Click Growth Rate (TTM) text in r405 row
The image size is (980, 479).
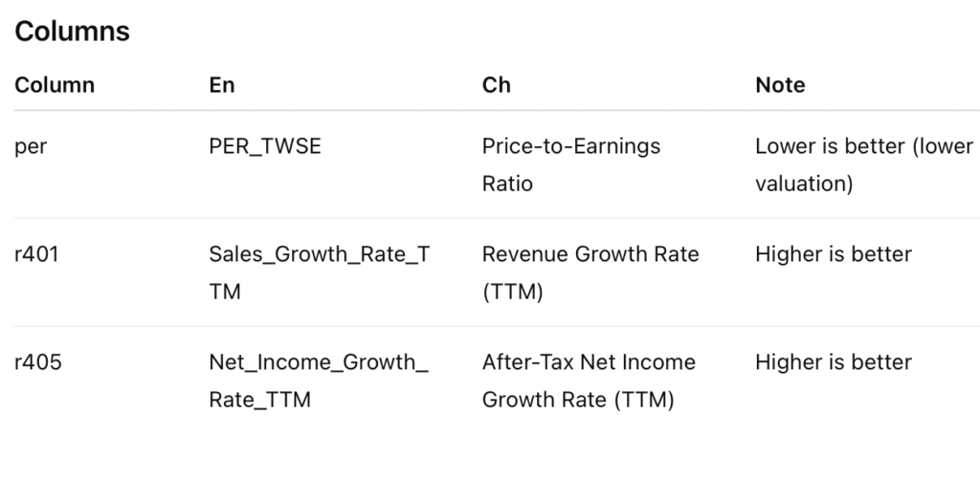577,400
